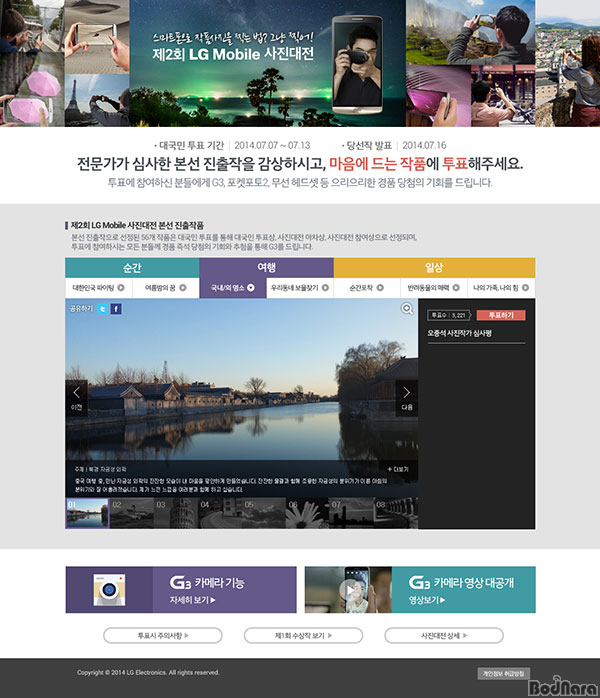Click the phone image in top banner
The image size is (600, 698).
click(x=357, y=65)
